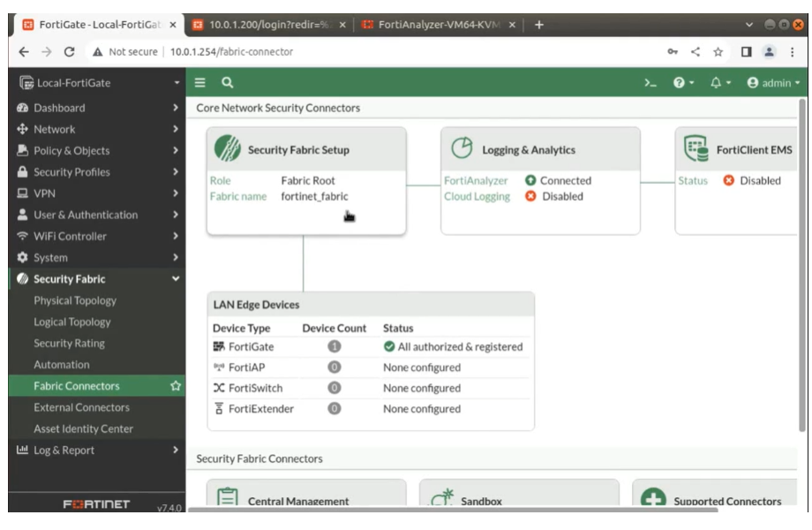812x530 pixels.
Task: Click the Cloud Logging link
Action: 477,196
